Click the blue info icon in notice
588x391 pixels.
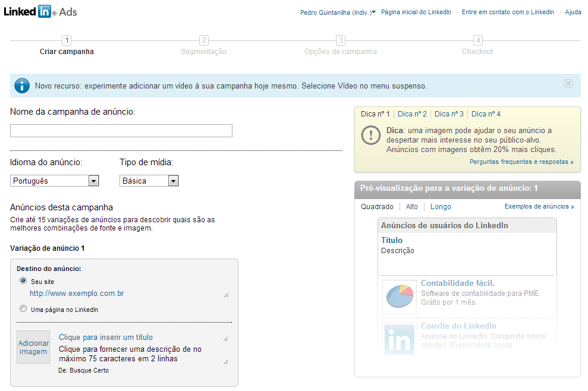22,86
